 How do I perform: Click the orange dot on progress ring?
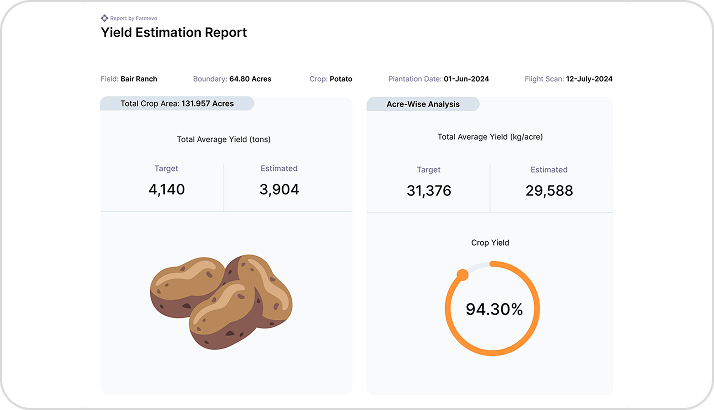click(x=462, y=274)
